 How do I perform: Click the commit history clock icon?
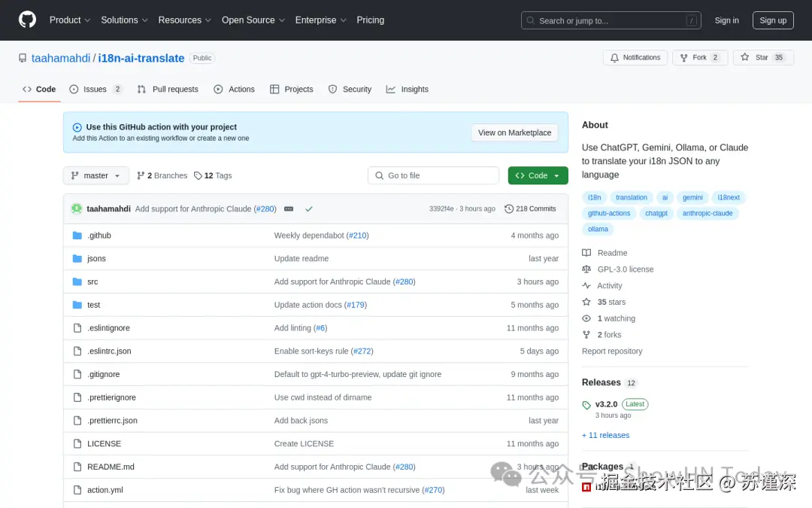tap(509, 208)
